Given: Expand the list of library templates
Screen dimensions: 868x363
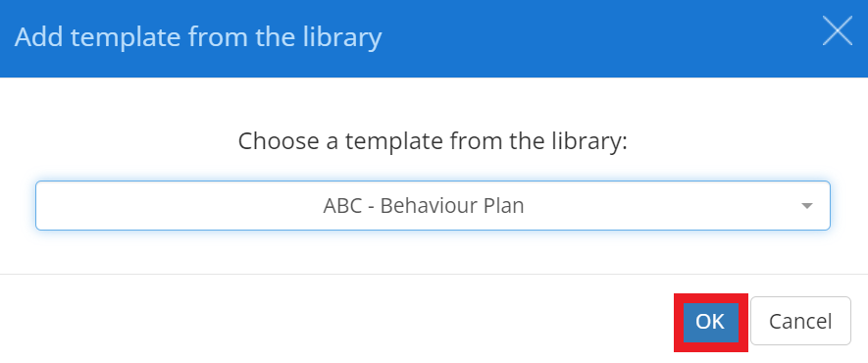Looking at the screenshot, I should 433,205.
